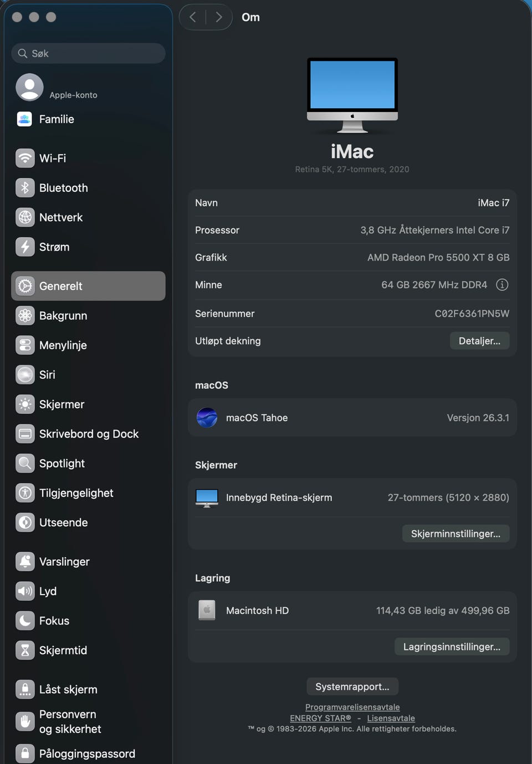Click 114,43 GB ledig av 499,96 GB
Image resolution: width=532 pixels, height=764 pixels.
[x=443, y=611]
